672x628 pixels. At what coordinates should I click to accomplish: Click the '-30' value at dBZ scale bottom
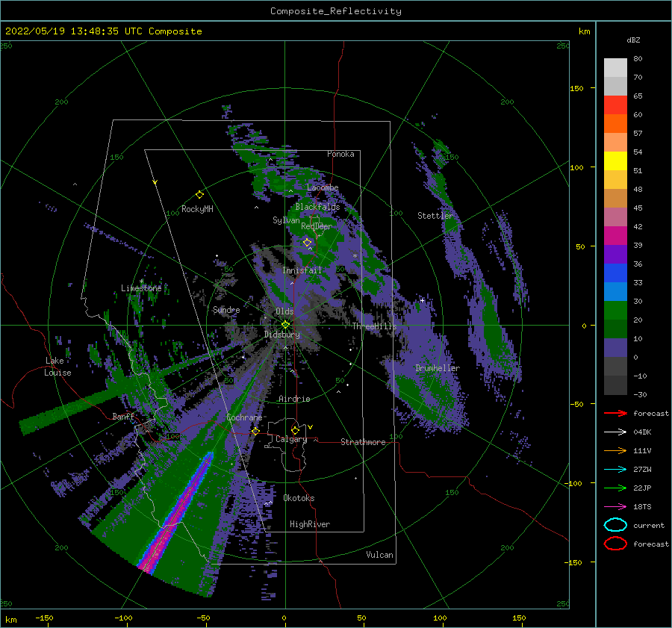[x=640, y=395]
